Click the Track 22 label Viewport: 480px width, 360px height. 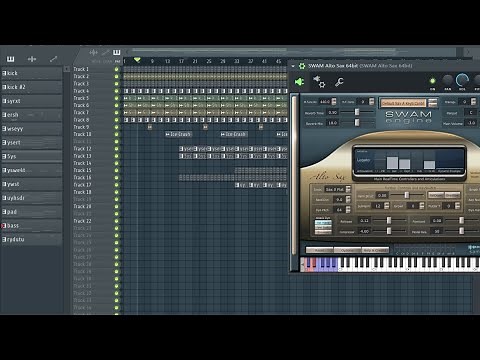coord(82,221)
